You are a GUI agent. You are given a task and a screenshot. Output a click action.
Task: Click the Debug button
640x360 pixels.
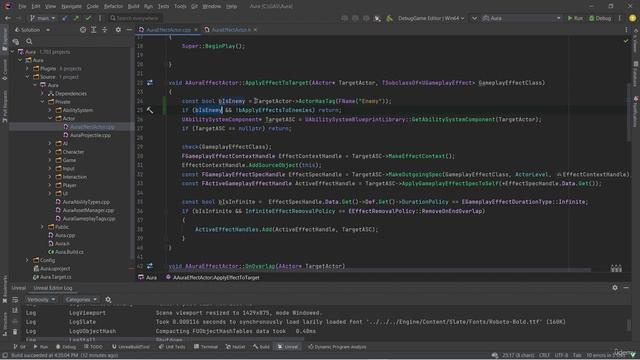[600, 18]
